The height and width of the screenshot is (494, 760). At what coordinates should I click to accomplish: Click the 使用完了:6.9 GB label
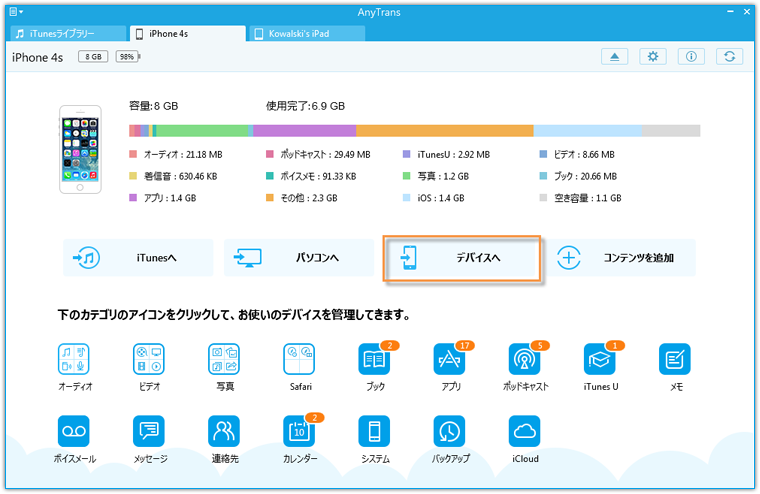click(305, 106)
